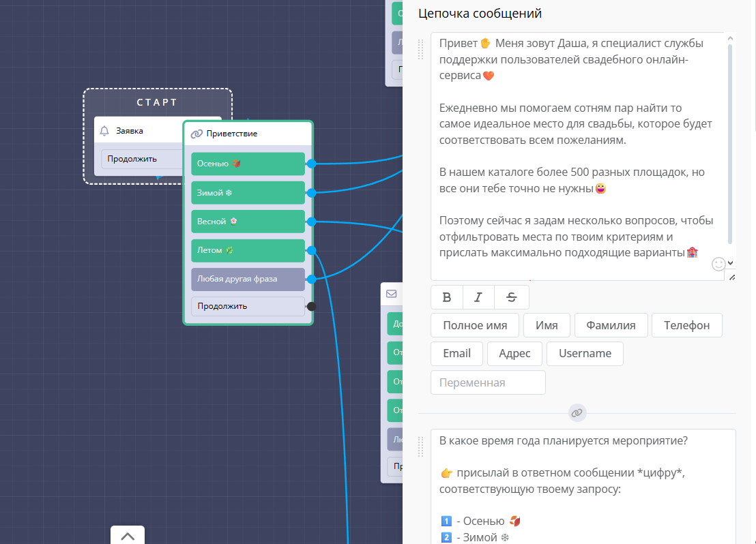Click the link divider icon between messages
Screen dimensions: 756x544
[577, 413]
